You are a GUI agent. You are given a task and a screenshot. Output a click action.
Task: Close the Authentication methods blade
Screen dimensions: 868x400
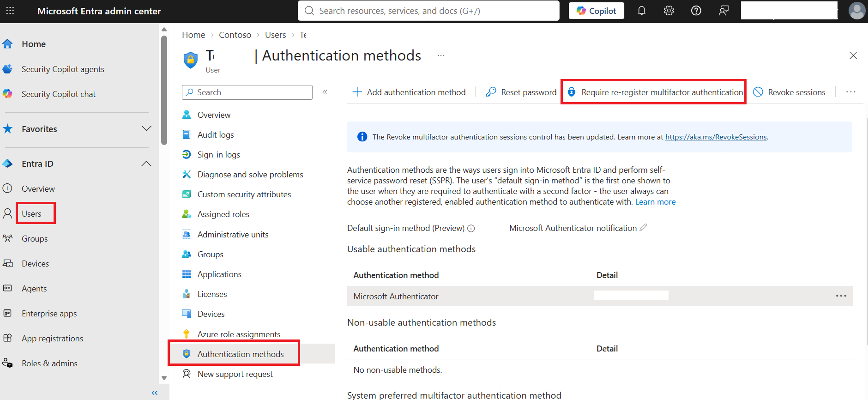(x=853, y=55)
